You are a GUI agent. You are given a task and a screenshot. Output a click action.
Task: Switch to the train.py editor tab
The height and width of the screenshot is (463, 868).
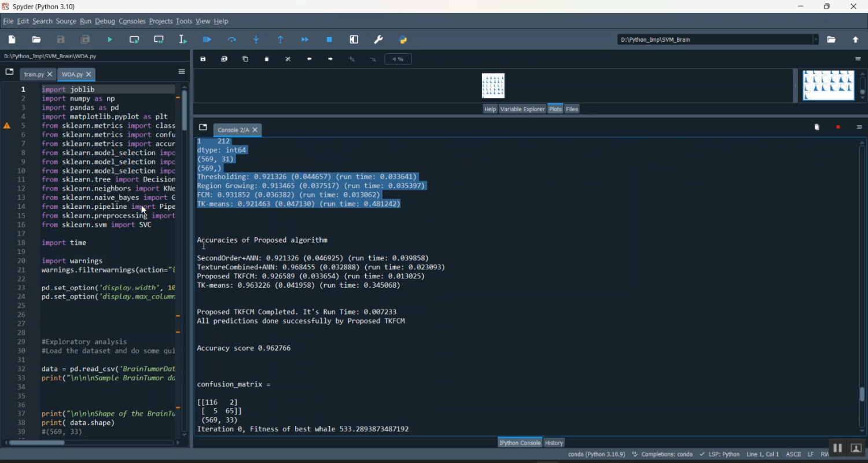(x=34, y=75)
